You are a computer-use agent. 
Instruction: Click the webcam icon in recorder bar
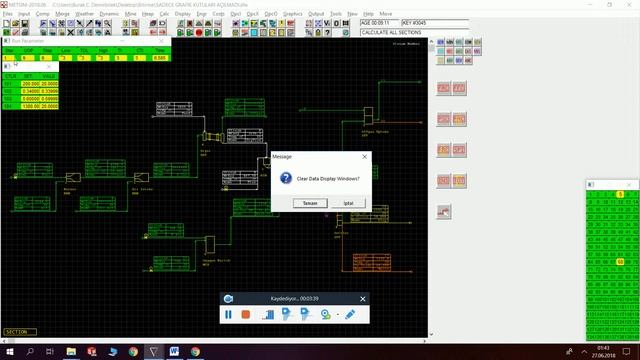325,314
